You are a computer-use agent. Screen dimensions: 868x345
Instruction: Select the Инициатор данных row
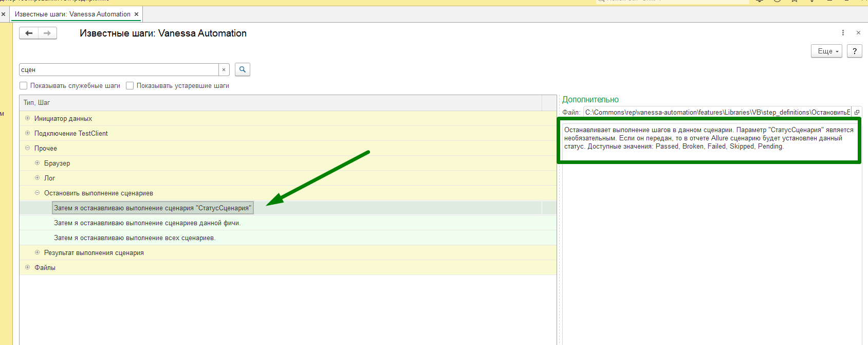click(288, 119)
